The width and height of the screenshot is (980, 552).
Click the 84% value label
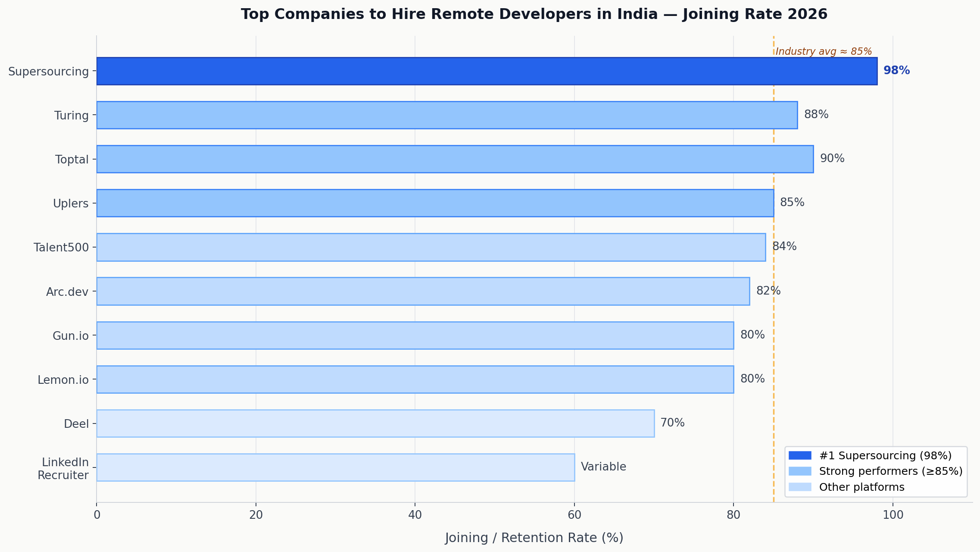pos(784,247)
